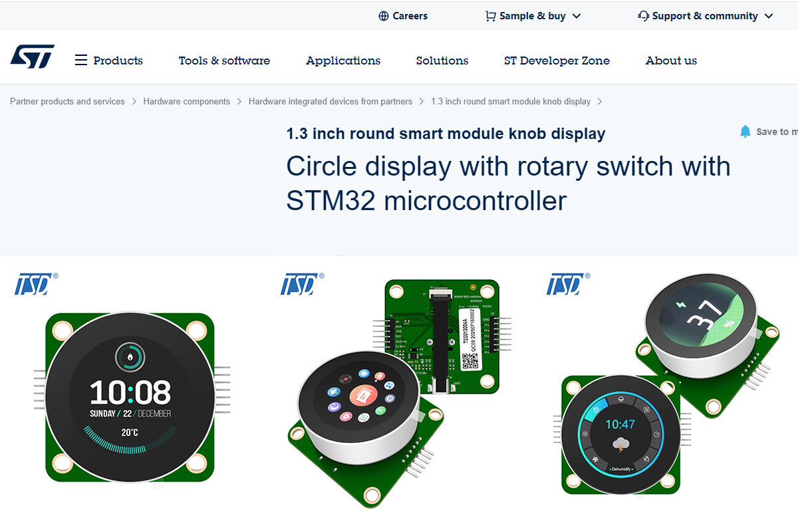Go to ST Developer Zone
798x532 pixels.
557,61
